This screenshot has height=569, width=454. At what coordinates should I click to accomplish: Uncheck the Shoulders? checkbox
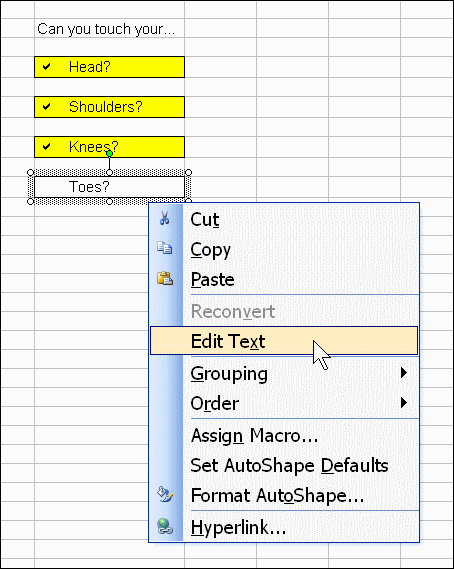tap(46, 106)
